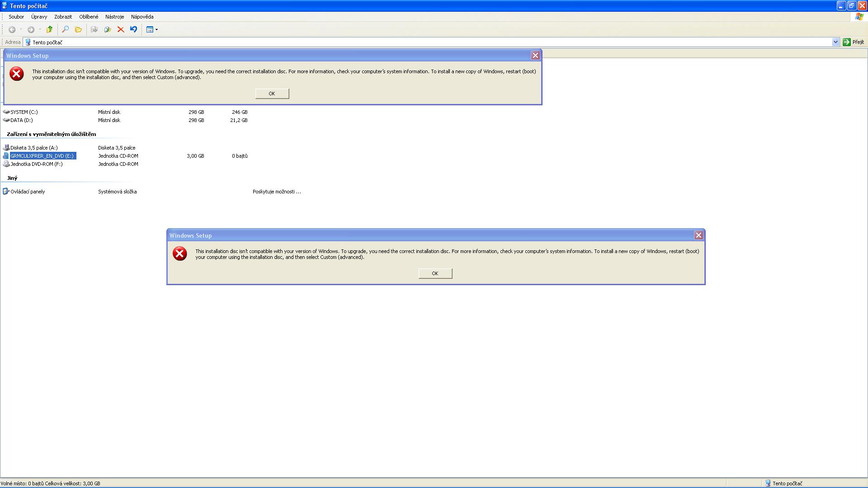
Task: Click the Poskytuje možnosti comment text
Action: click(277, 192)
